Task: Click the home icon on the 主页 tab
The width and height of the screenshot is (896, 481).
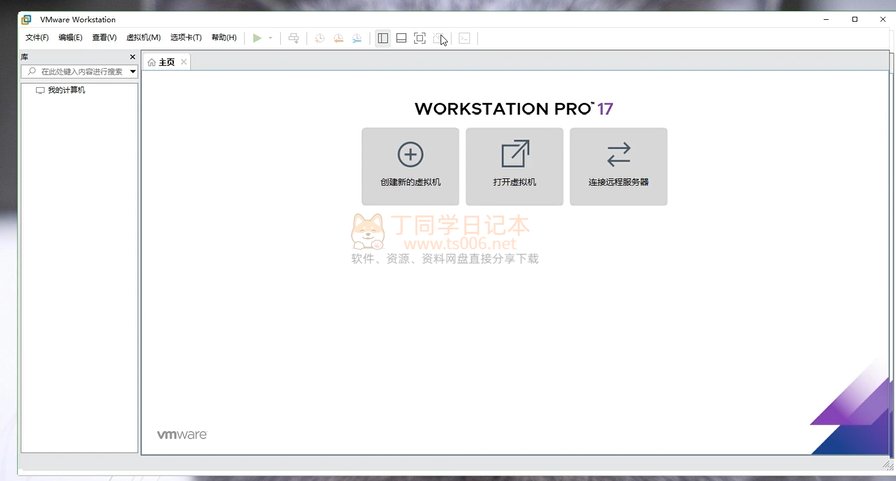Action: point(151,62)
